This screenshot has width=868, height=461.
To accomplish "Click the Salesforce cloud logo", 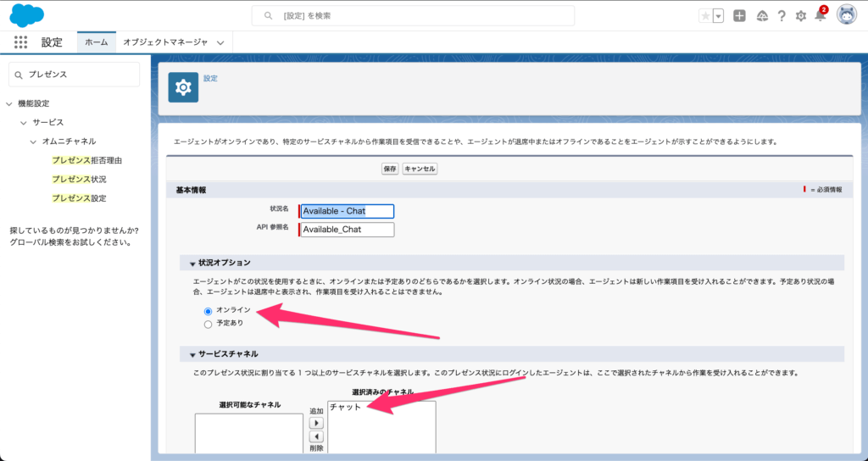I will tap(26, 15).
